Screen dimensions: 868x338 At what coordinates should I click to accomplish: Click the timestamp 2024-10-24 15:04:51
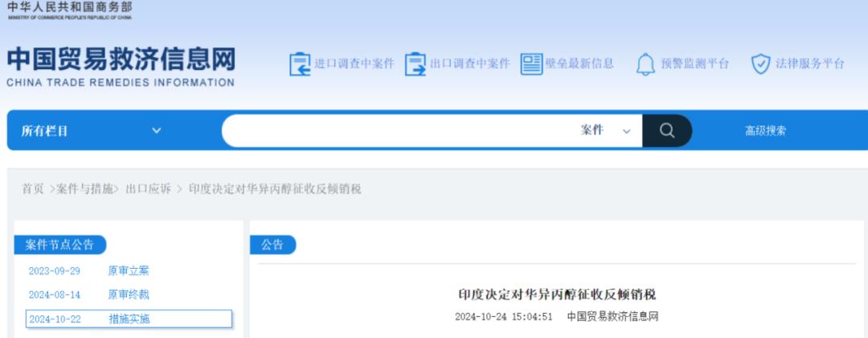pyautogui.click(x=504, y=317)
